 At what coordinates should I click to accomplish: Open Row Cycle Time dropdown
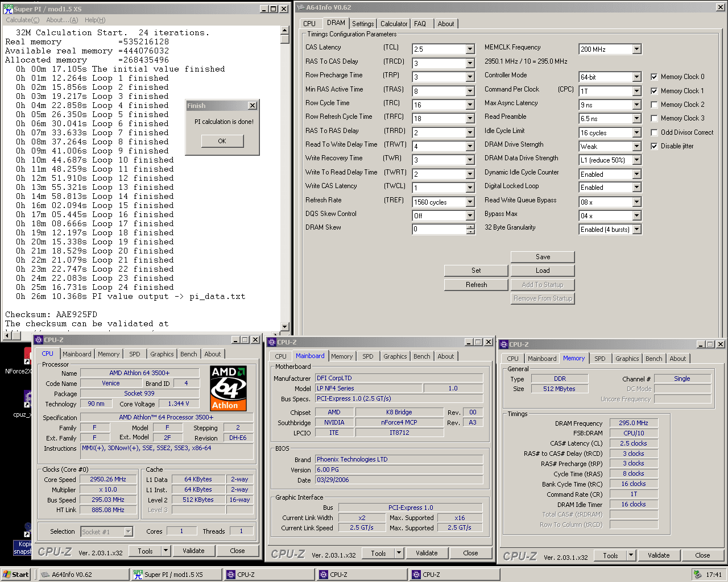click(470, 105)
